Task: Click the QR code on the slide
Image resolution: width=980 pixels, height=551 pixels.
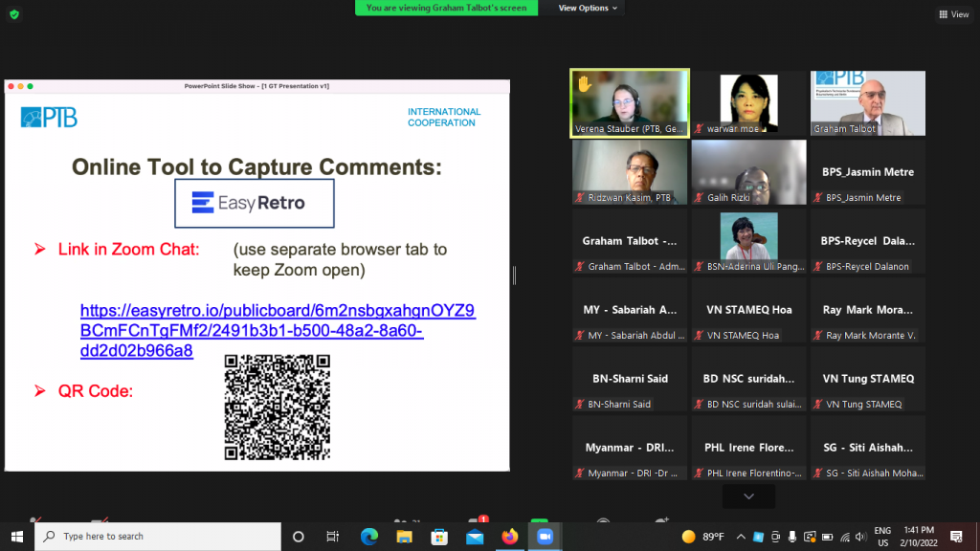Action: coord(278,408)
